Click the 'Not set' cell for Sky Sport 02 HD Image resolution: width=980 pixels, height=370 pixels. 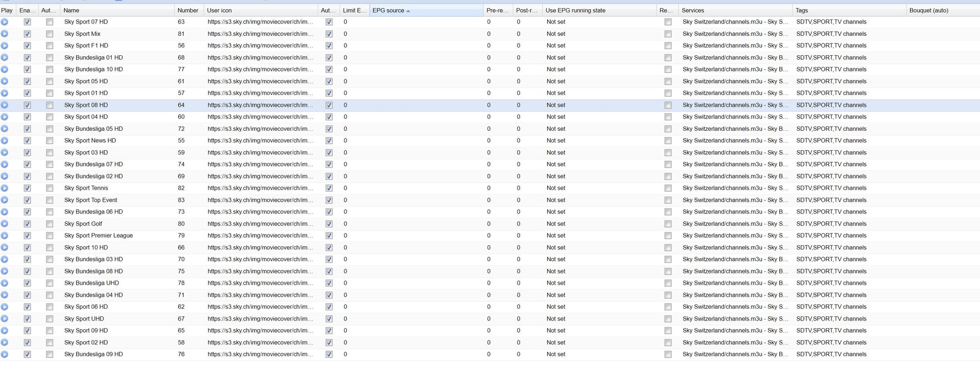(x=599, y=343)
